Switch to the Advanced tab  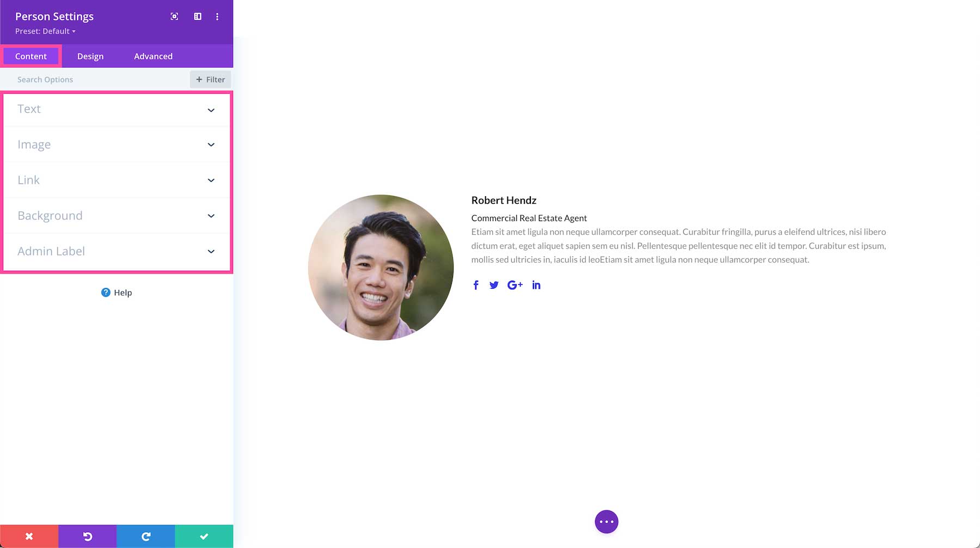pos(153,56)
